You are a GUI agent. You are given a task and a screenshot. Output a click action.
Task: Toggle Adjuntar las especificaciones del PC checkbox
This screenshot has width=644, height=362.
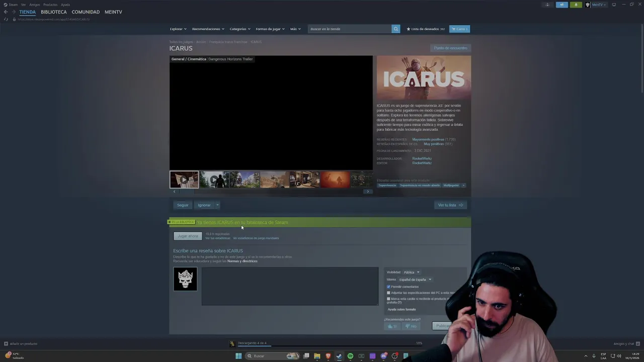[388, 293]
